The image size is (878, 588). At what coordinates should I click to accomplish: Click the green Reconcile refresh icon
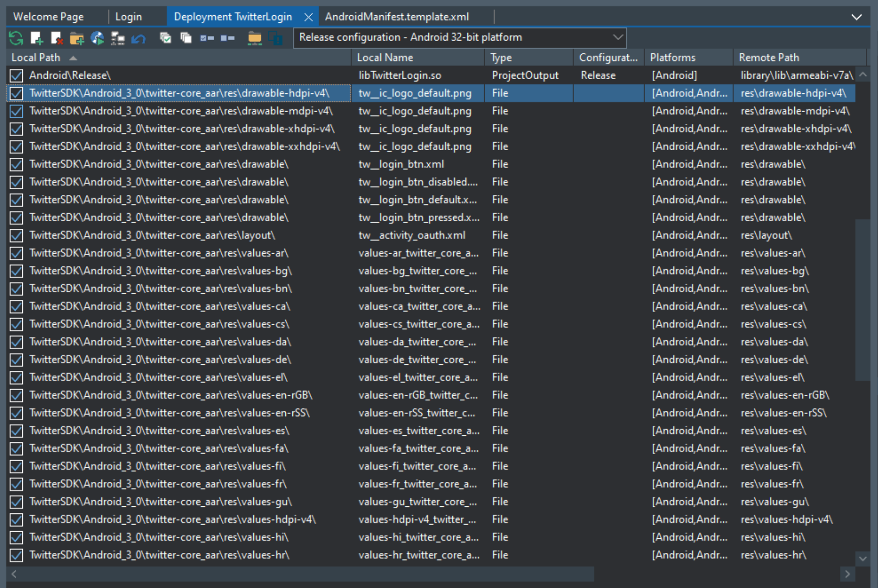pos(16,38)
